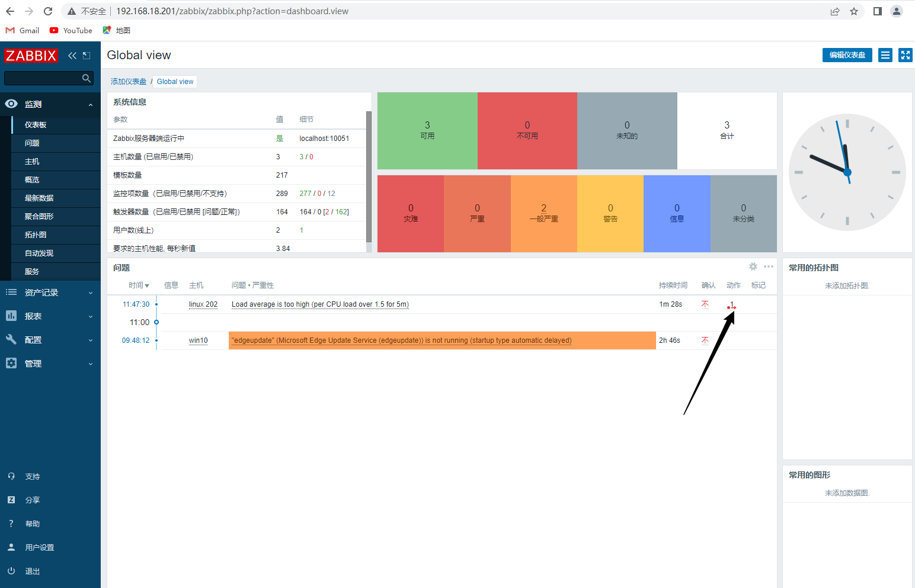Open the problems widget three-dots menu
The height and width of the screenshot is (588, 915).
pyautogui.click(x=769, y=266)
